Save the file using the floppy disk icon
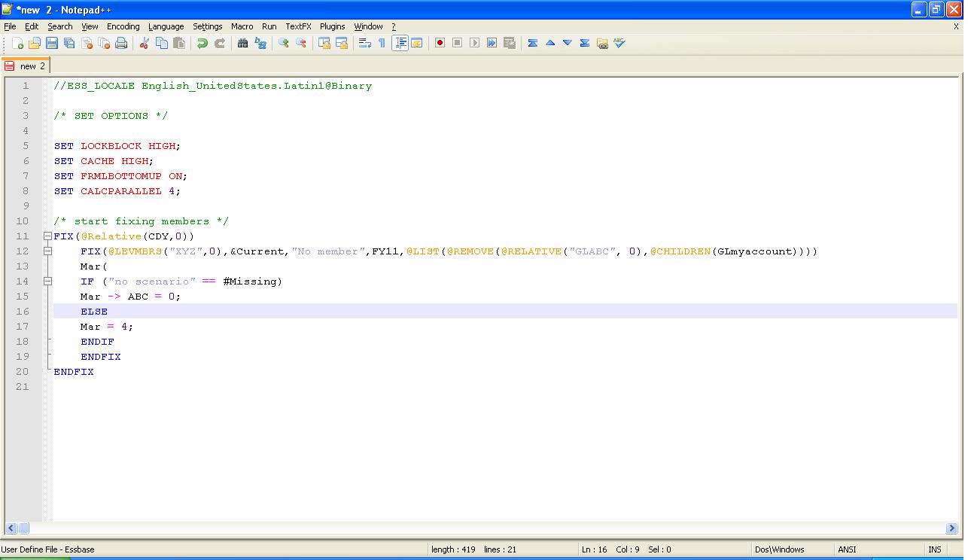 (x=52, y=43)
